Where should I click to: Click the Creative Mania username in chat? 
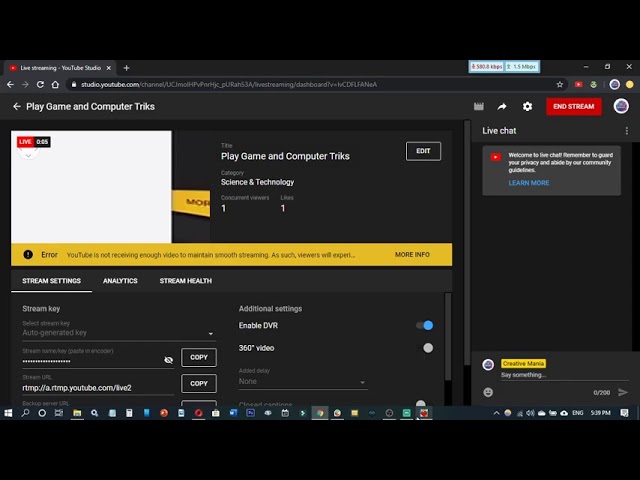coord(523,363)
